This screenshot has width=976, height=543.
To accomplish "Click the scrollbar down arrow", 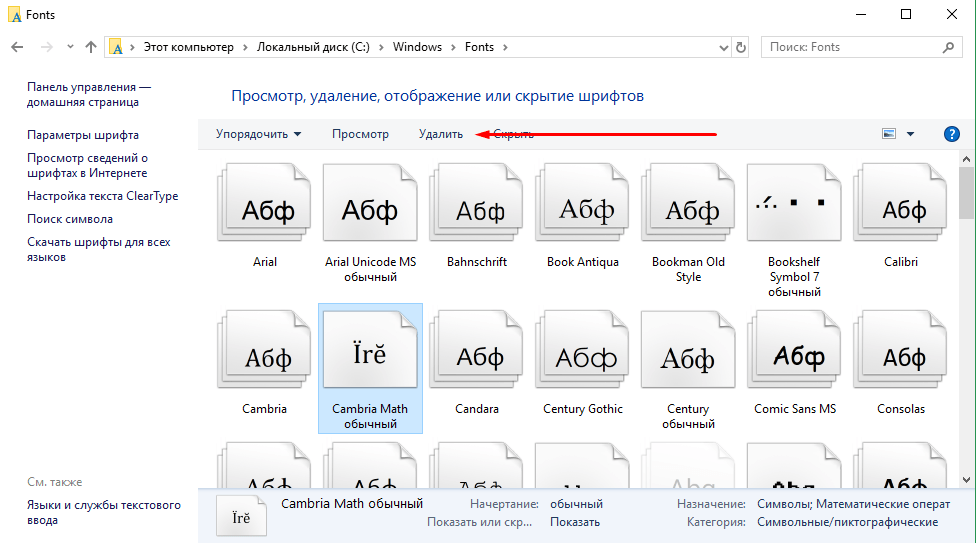I will 966,480.
